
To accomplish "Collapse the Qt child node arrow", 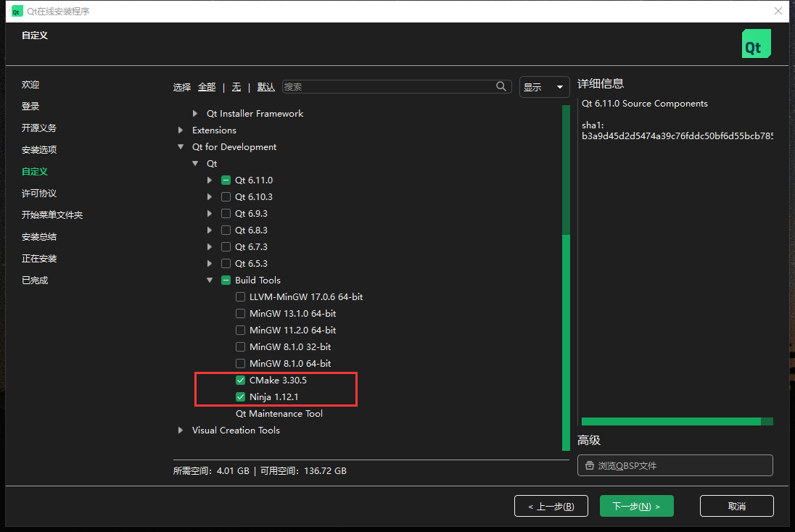I will [195, 164].
